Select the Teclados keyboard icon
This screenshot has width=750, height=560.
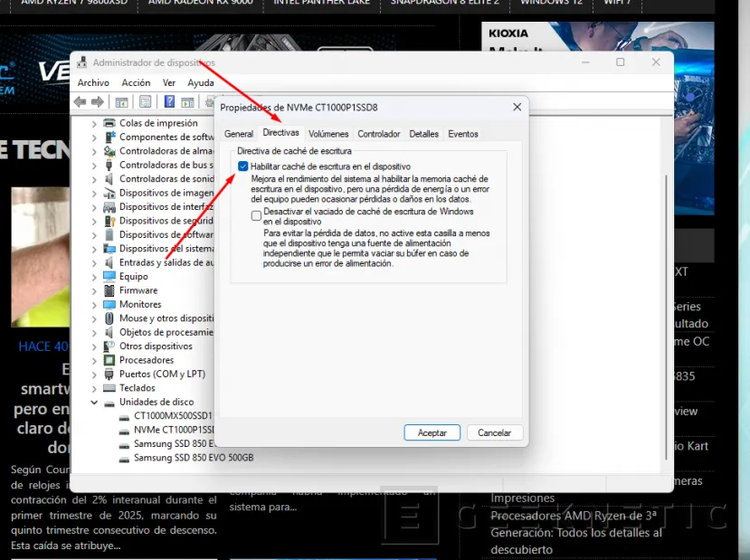[x=109, y=388]
